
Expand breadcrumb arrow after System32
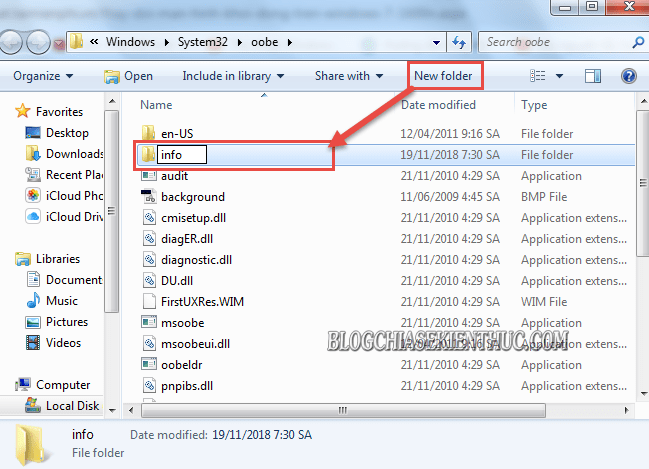240,42
